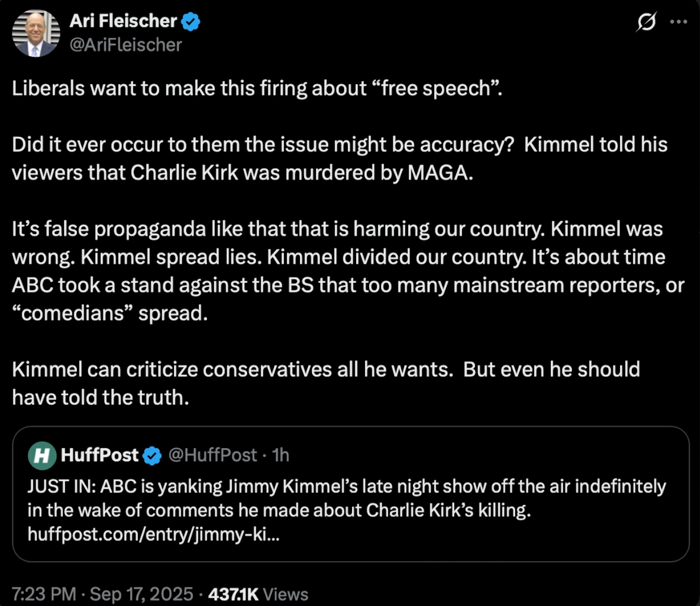Image resolution: width=700 pixels, height=606 pixels.
Task: Click the HuffPost green H avatar
Action: pos(42,455)
